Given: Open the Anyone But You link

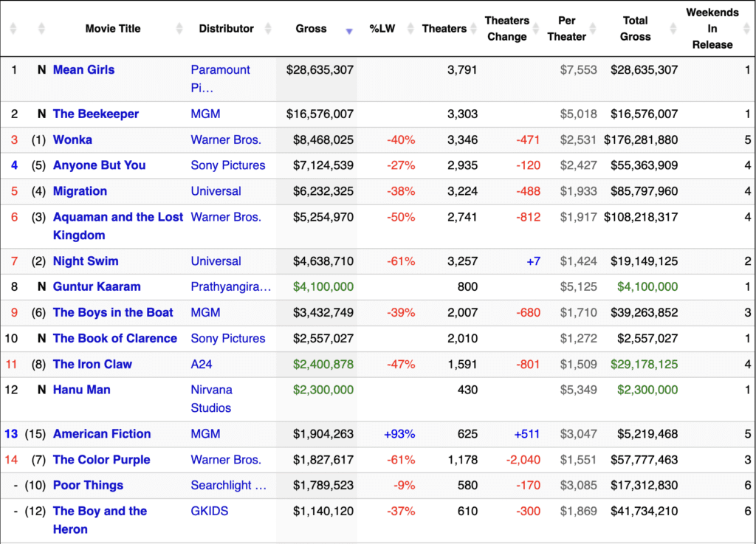Looking at the screenshot, I should (x=100, y=165).
